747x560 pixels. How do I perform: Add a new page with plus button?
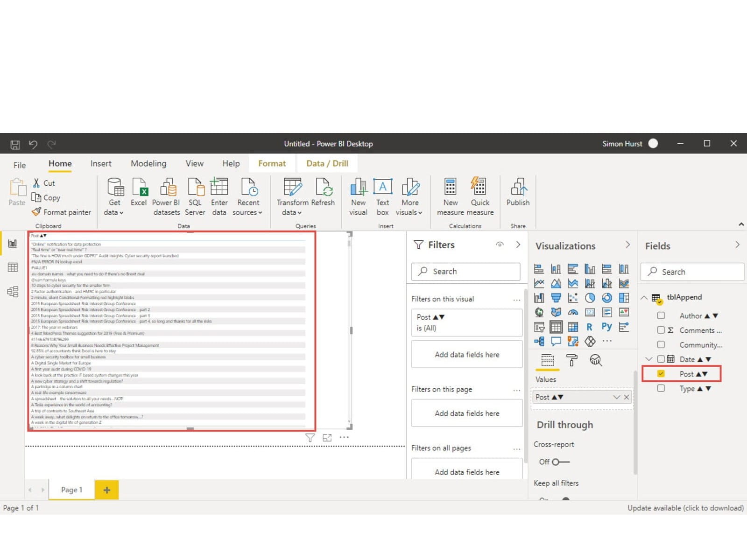click(107, 490)
